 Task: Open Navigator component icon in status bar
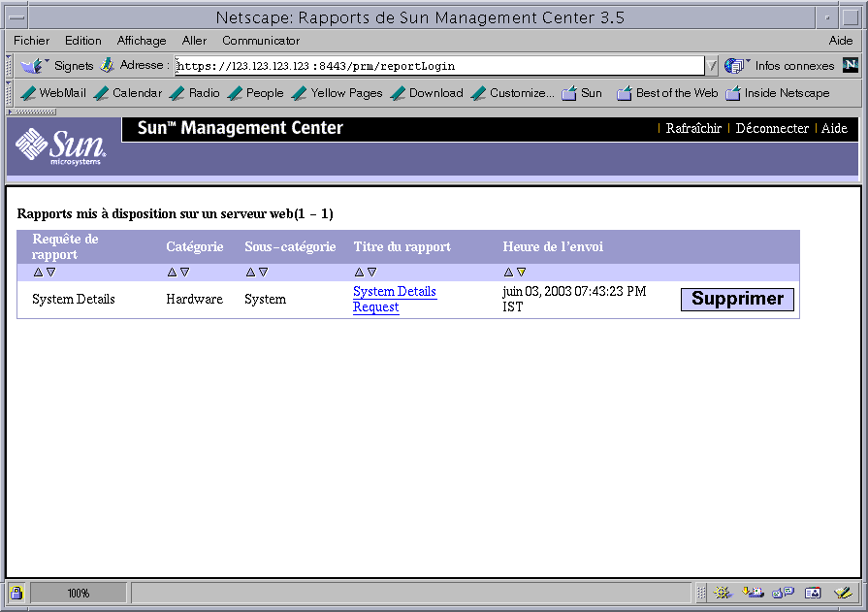point(722,593)
